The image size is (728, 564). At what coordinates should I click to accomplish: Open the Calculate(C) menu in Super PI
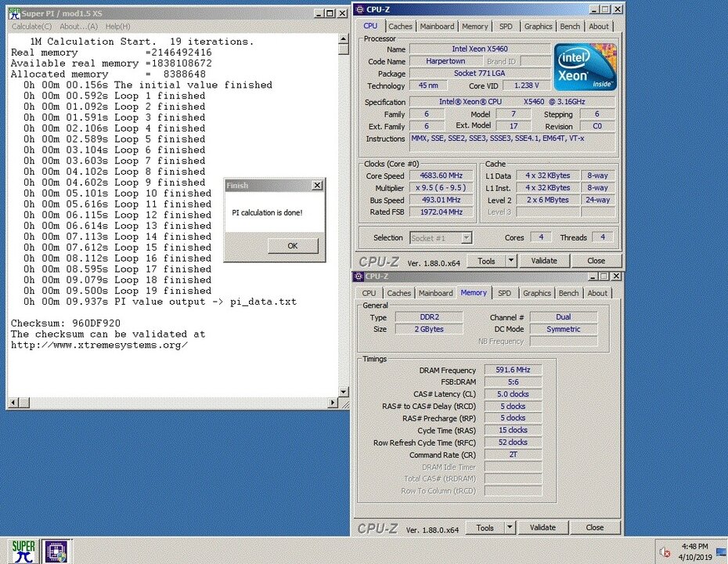(x=31, y=27)
